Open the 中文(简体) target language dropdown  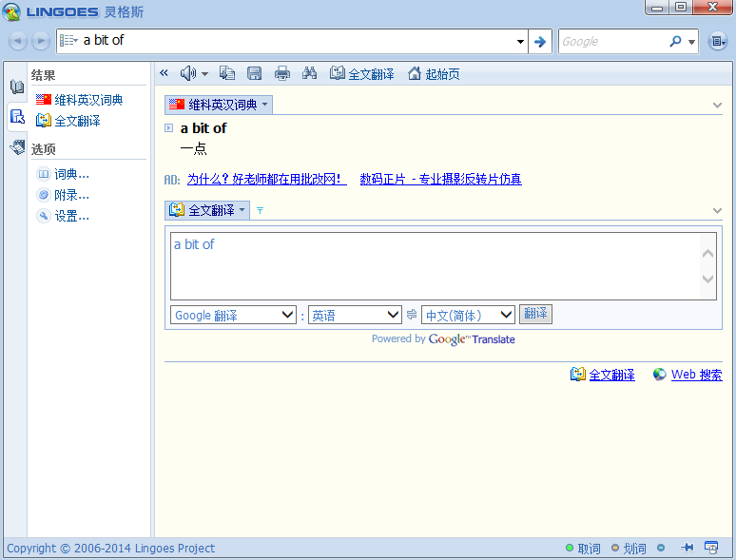pyautogui.click(x=468, y=315)
